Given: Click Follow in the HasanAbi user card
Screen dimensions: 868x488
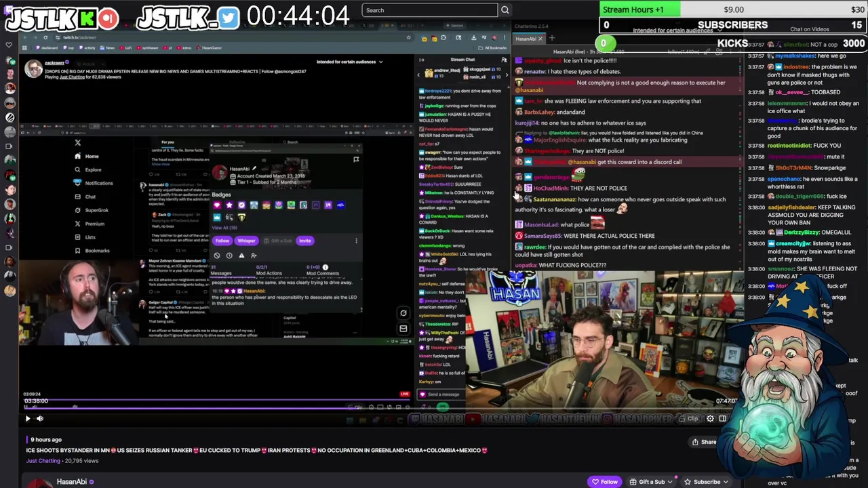Looking at the screenshot, I should [222, 241].
